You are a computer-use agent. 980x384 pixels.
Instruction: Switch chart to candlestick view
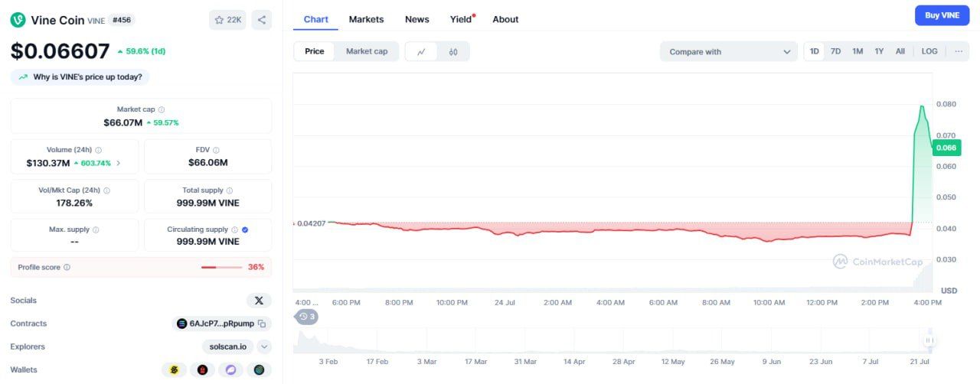coord(453,51)
